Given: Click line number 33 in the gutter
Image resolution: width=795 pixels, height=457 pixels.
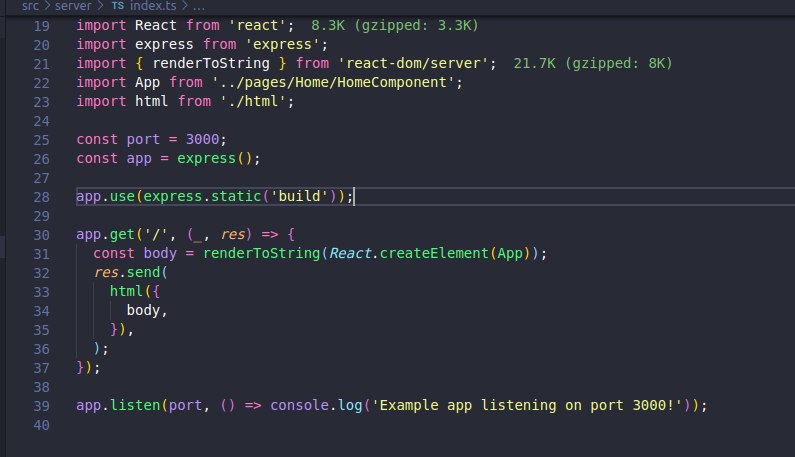Looking at the screenshot, I should [x=42, y=292].
